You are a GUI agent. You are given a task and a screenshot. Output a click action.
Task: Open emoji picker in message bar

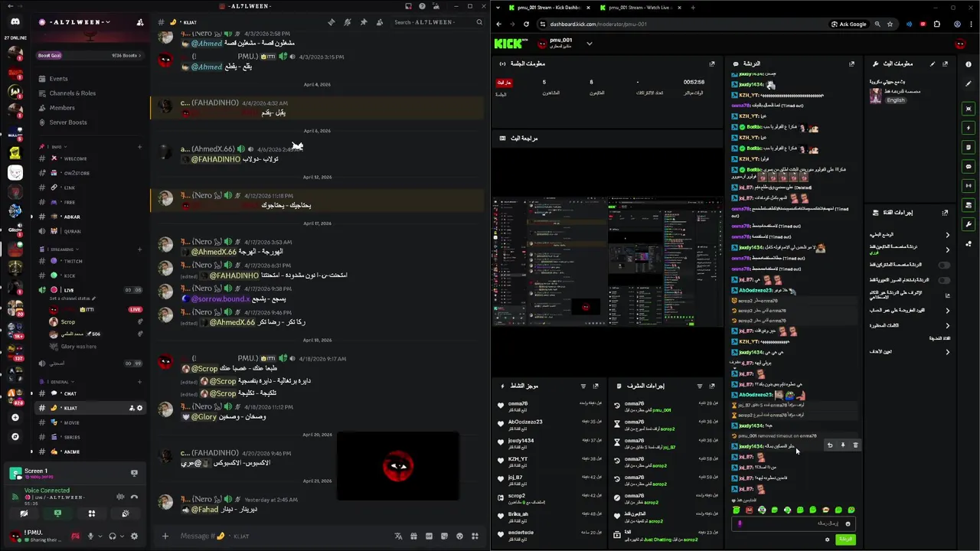[x=459, y=536]
